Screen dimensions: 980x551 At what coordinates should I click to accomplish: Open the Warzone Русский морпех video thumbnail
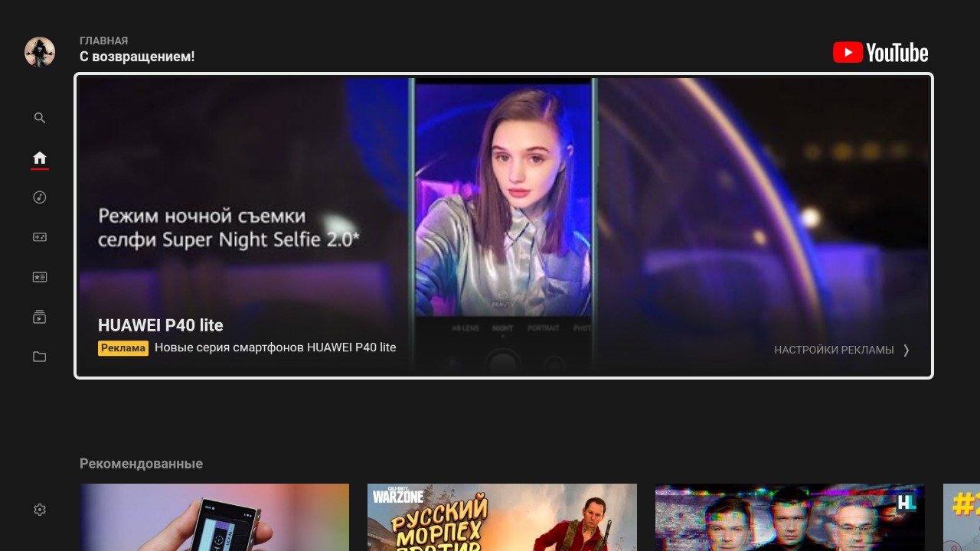click(502, 517)
